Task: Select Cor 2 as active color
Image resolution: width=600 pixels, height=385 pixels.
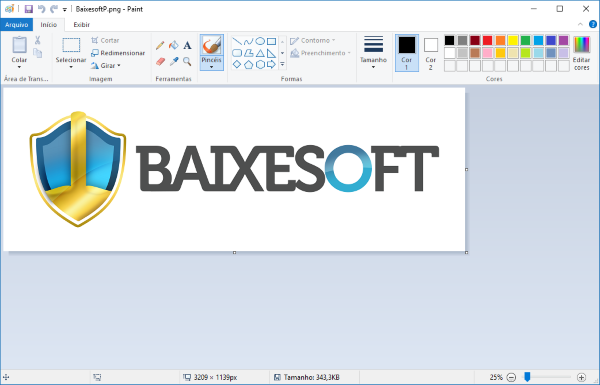Action: (430, 53)
